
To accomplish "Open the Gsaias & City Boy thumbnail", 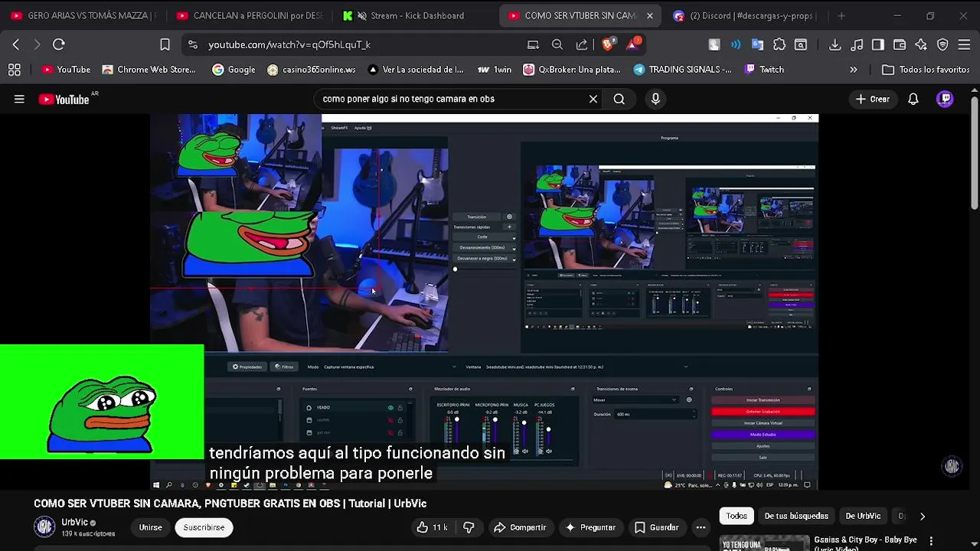I will pyautogui.click(x=764, y=543).
